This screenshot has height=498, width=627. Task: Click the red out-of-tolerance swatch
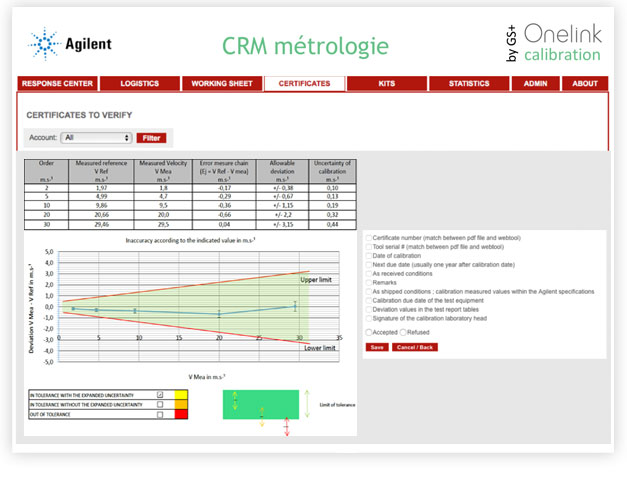(181, 414)
